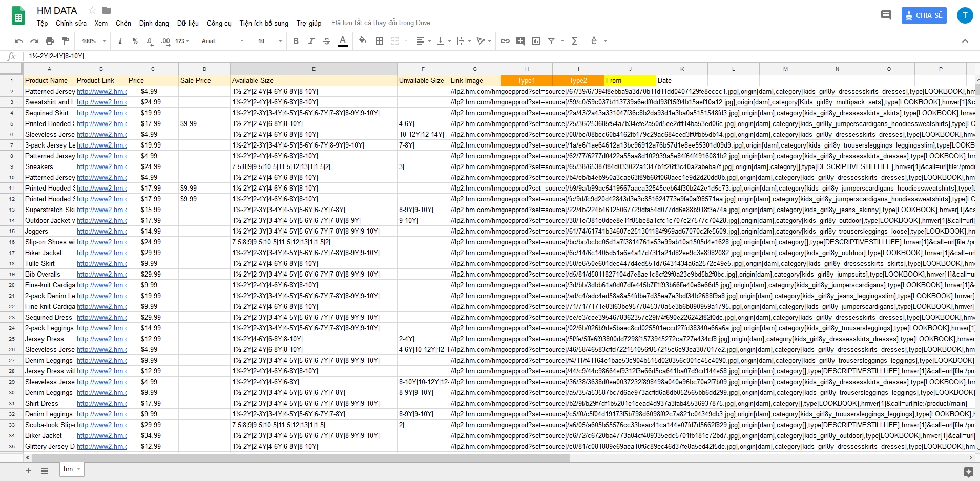Move the document using the folder icon
The width and height of the screenshot is (980, 481).
[x=107, y=10]
